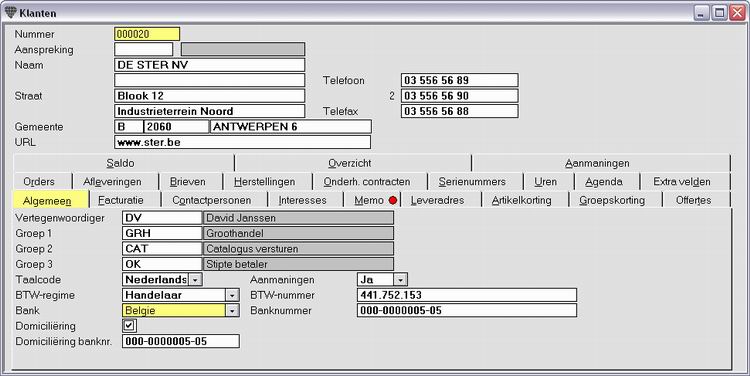Expand the Aanmaningen Ja dropdown
The width and height of the screenshot is (750, 376).
(x=401, y=280)
